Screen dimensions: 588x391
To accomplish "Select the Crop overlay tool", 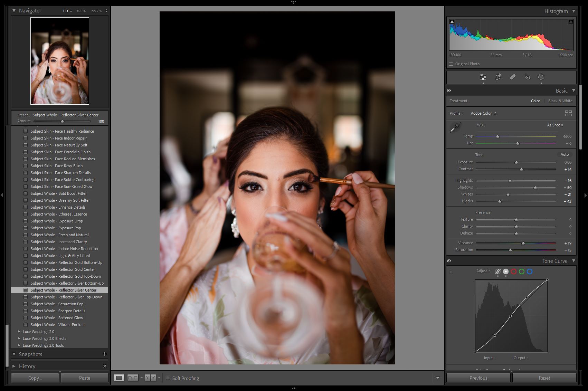I will pyautogui.click(x=498, y=77).
